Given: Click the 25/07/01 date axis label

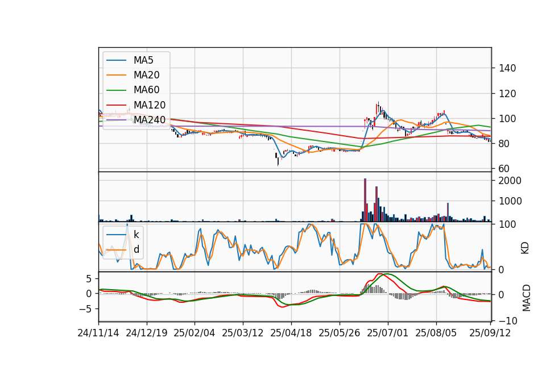Looking at the screenshot, I should tap(387, 333).
